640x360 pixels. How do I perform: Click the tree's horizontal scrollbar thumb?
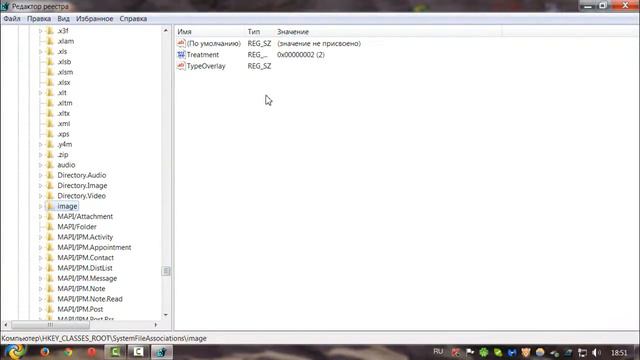point(50,325)
